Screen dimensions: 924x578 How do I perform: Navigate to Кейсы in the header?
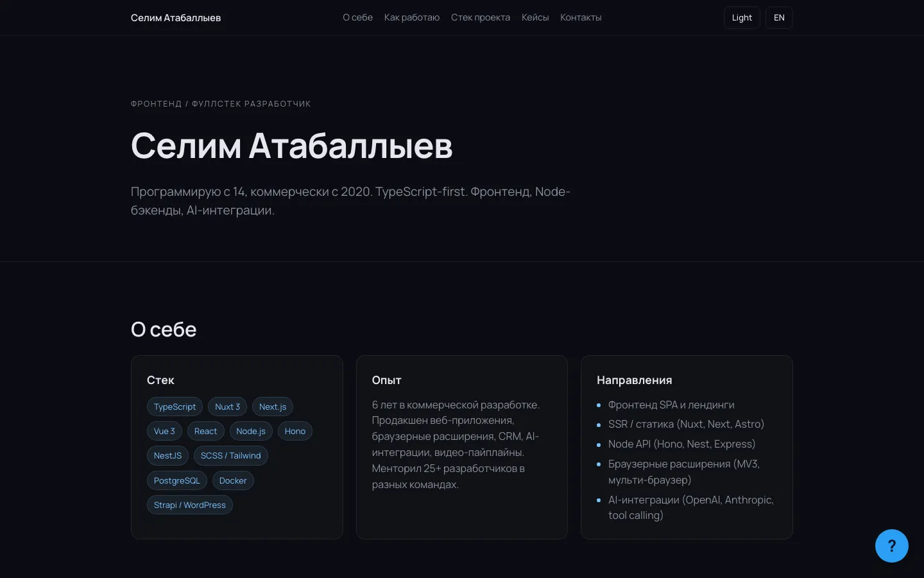coord(535,17)
